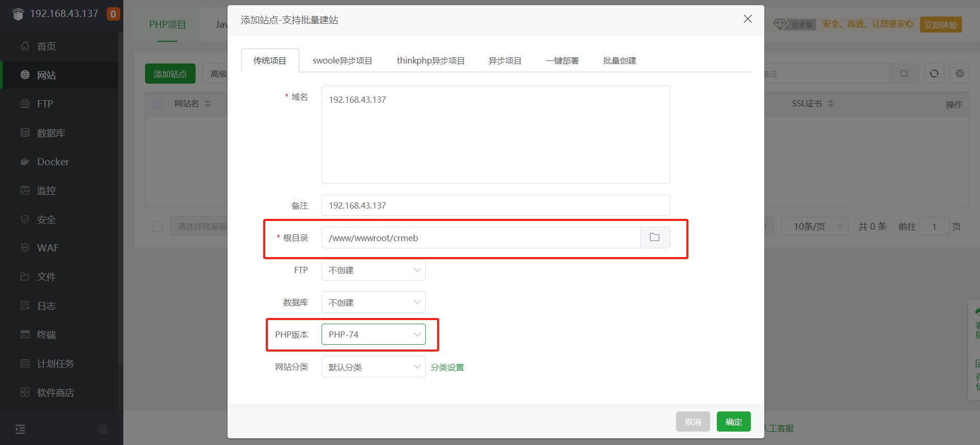980x445 pixels.
Task: Select the 一键部署 tab
Action: (562, 60)
